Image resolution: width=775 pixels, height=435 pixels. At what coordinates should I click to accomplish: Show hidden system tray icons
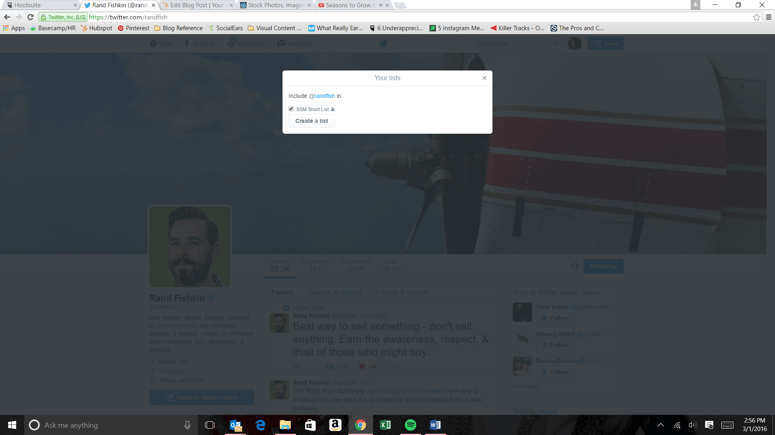coord(661,425)
